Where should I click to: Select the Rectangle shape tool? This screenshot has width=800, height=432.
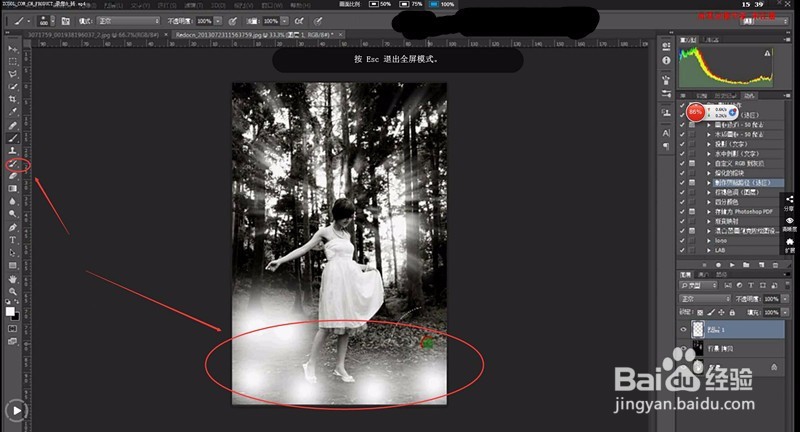point(13,266)
